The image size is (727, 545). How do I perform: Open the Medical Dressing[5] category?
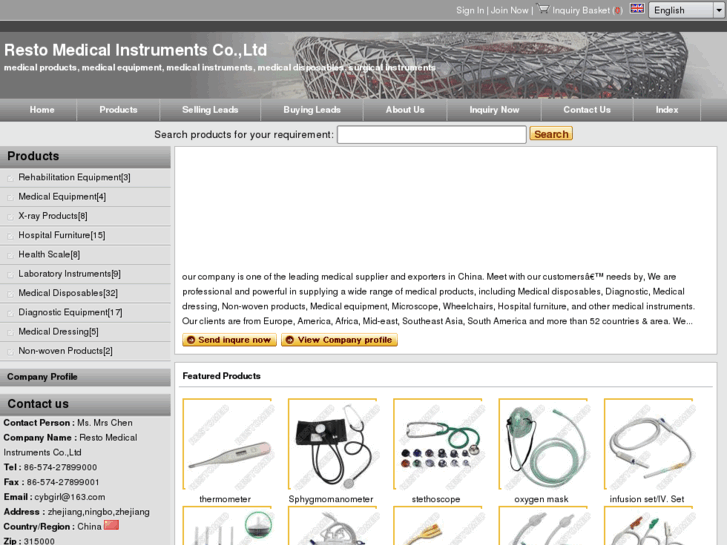[58, 332]
